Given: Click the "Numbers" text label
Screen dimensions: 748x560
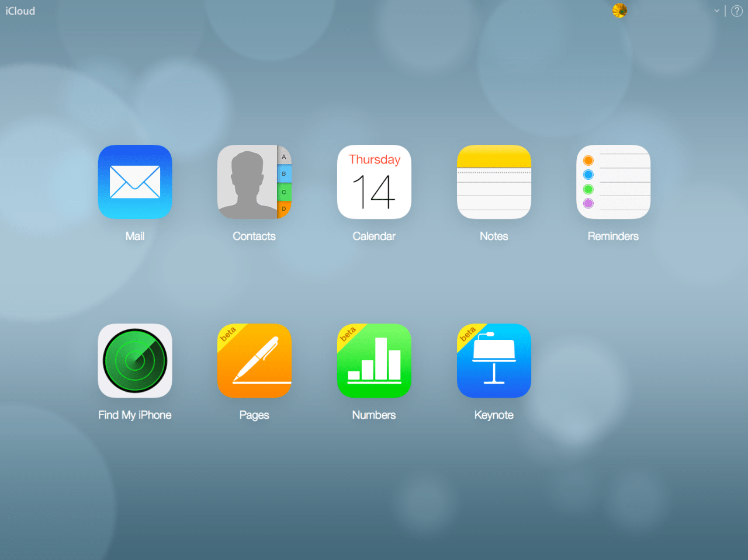Looking at the screenshot, I should (x=374, y=415).
